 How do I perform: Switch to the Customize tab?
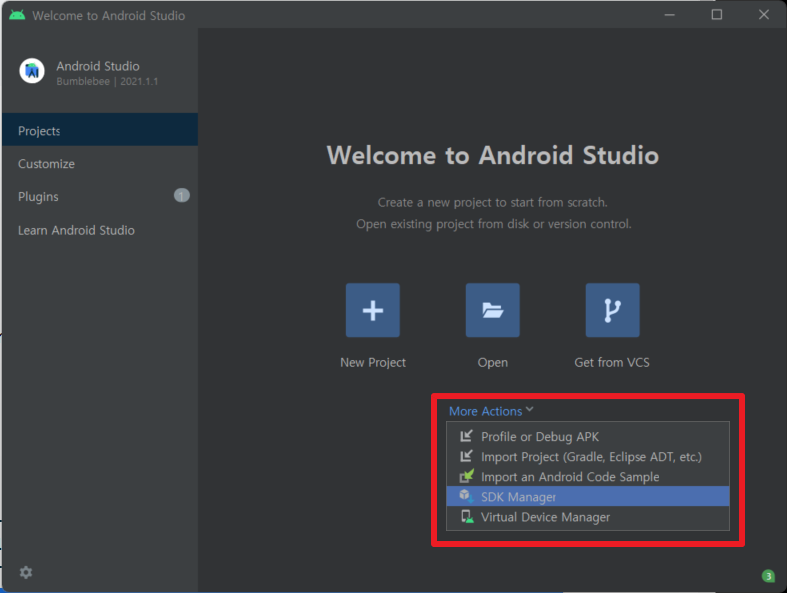pyautogui.click(x=100, y=164)
